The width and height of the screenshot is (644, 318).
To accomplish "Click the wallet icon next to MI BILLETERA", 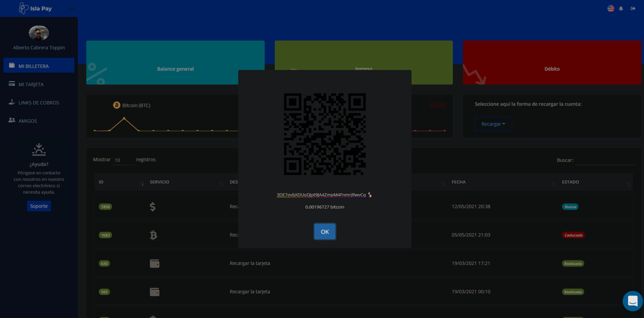I will (x=12, y=65).
